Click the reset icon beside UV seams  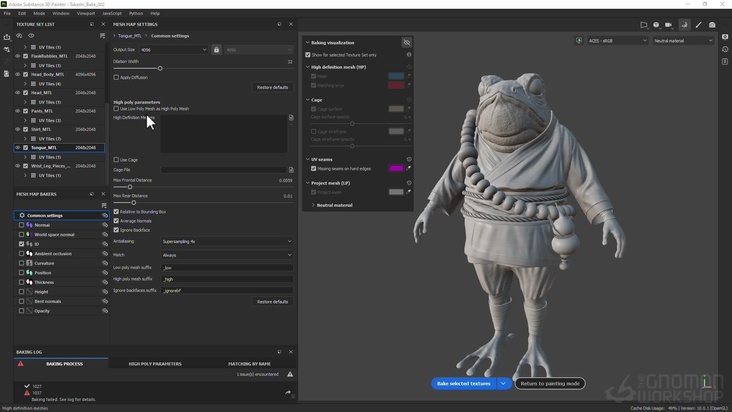click(409, 159)
